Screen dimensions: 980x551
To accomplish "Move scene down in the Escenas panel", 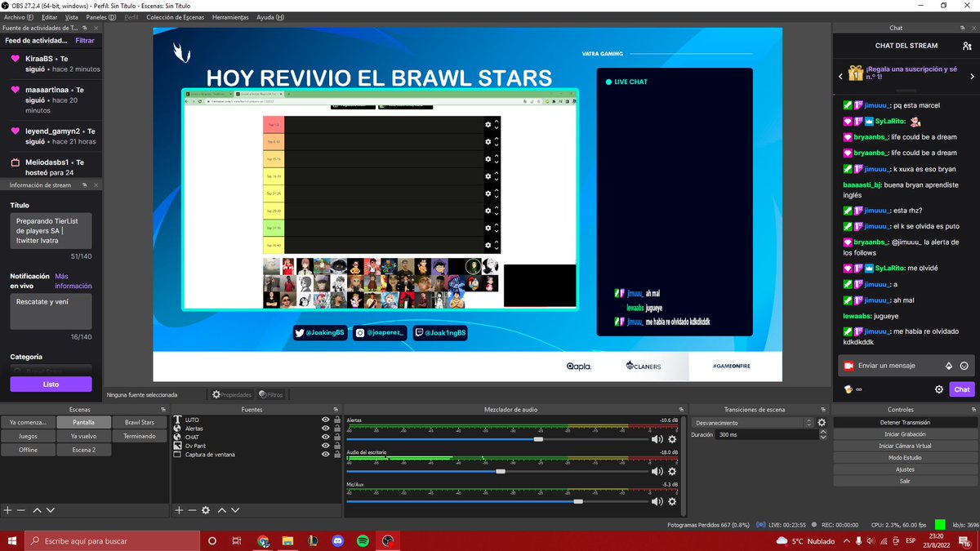I will coord(51,509).
